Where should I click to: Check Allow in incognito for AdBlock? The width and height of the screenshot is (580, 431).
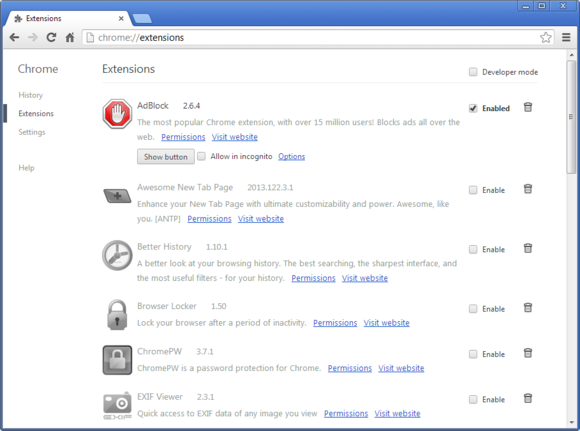tap(202, 156)
